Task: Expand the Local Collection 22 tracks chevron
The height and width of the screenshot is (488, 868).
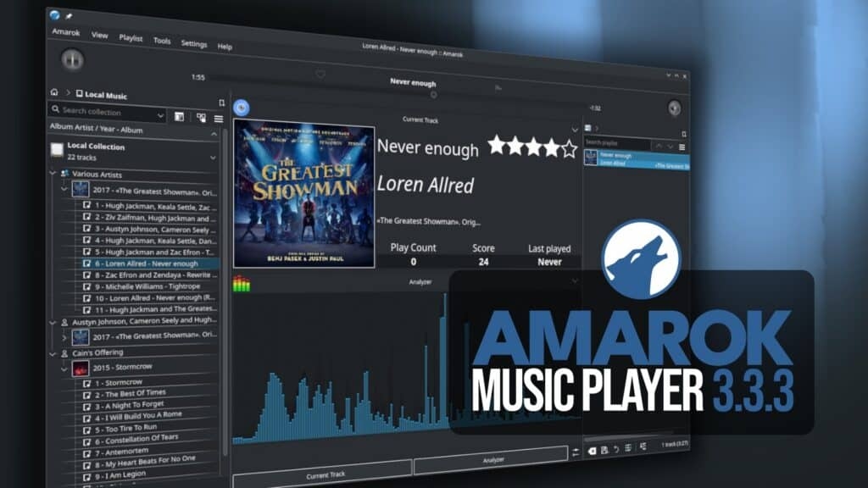Action: tap(213, 158)
